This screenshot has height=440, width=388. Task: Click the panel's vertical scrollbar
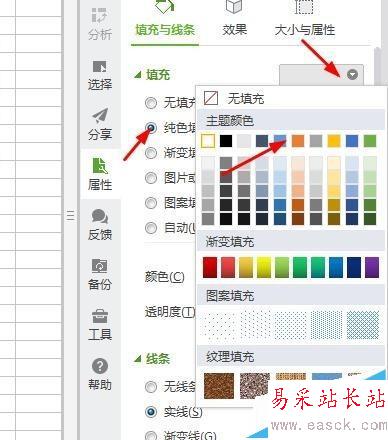pyautogui.click(x=377, y=67)
